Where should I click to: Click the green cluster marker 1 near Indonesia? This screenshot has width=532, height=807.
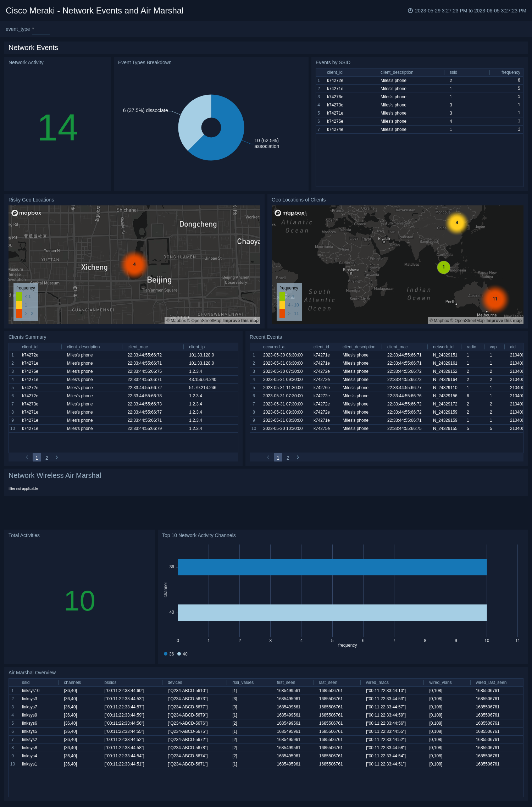(443, 267)
